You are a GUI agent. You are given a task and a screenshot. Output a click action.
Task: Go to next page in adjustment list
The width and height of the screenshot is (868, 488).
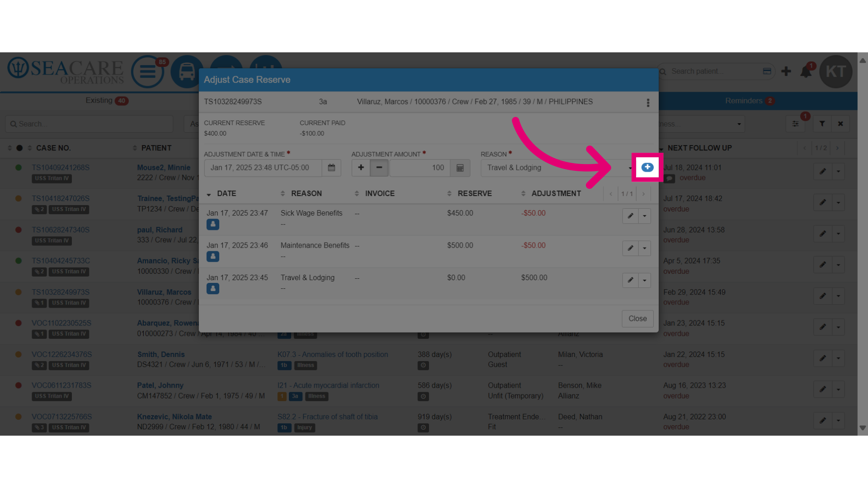click(x=643, y=194)
